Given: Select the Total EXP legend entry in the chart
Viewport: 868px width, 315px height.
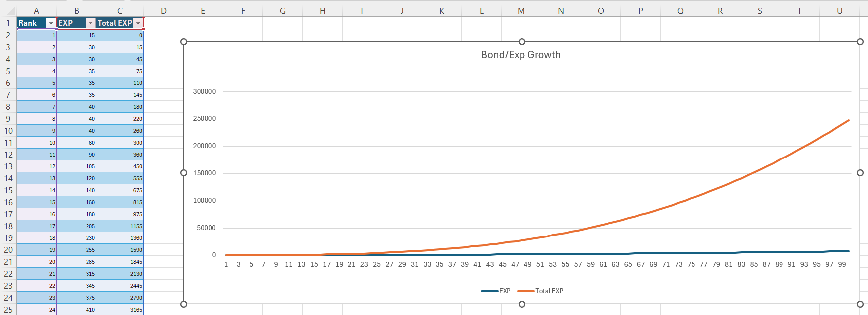Looking at the screenshot, I should [x=540, y=291].
